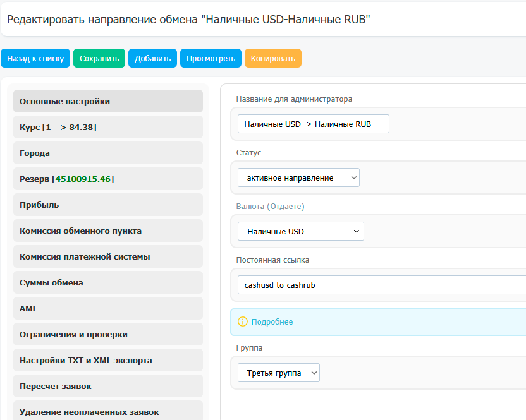
Task: Click the info icon beside Подробнее
Action: (242, 322)
